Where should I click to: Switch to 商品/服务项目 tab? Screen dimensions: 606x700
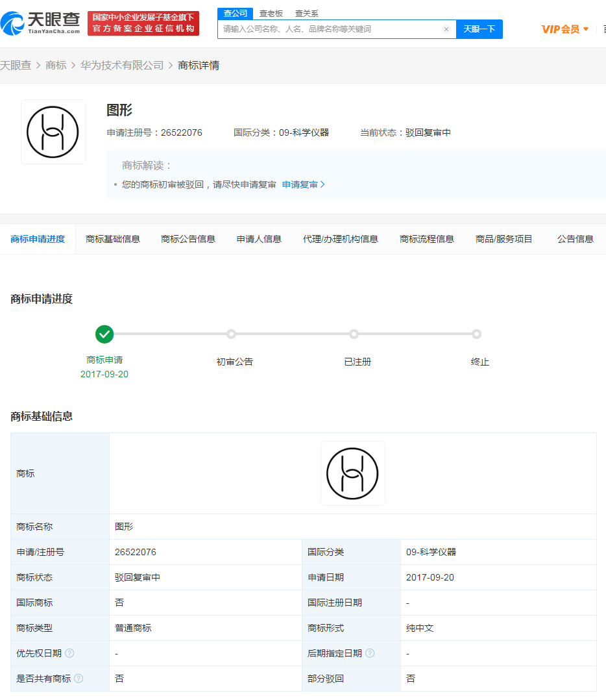point(504,239)
